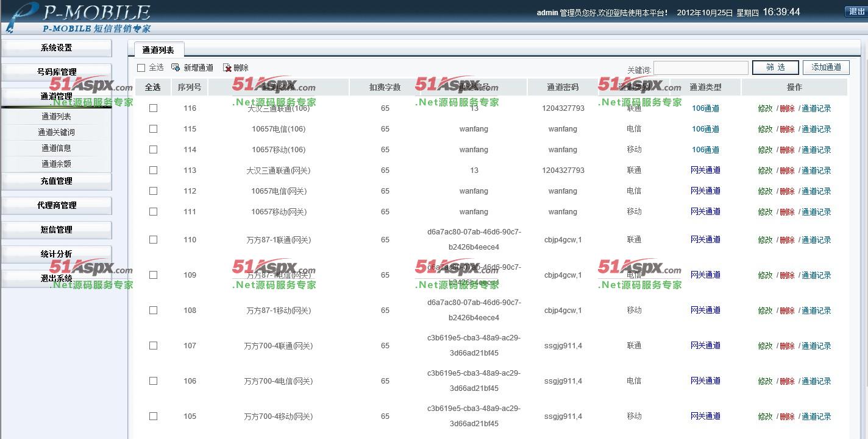Expand the 号码库管理 sidebar section

point(56,72)
